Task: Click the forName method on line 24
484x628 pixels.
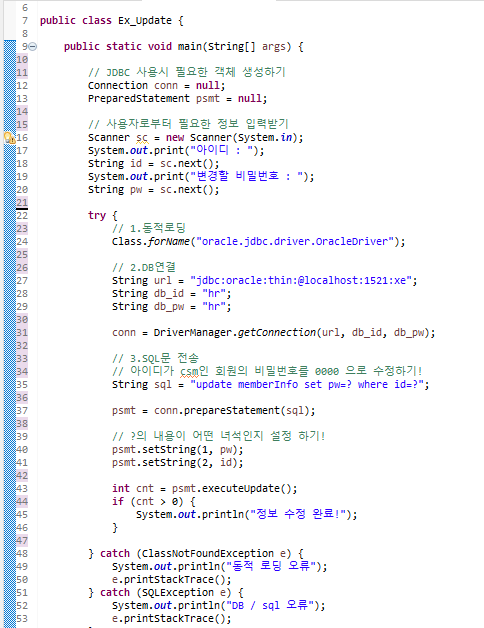Action: [x=168, y=242]
